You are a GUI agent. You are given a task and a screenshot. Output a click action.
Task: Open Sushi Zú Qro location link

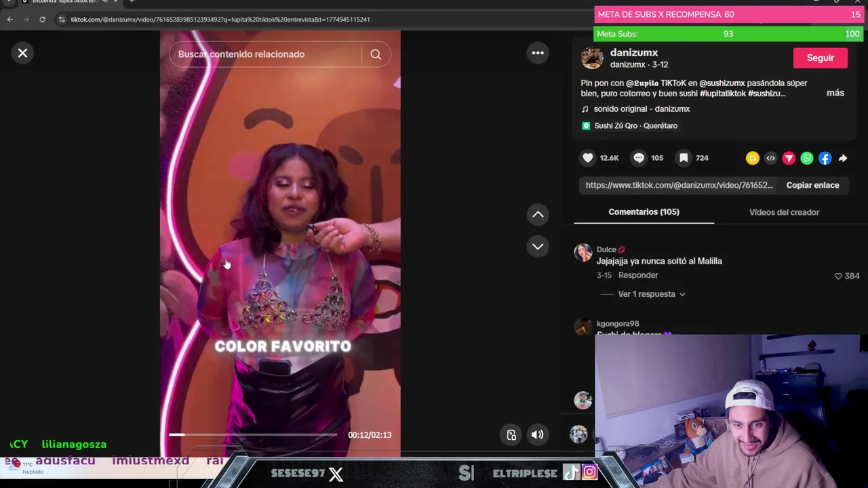click(635, 125)
